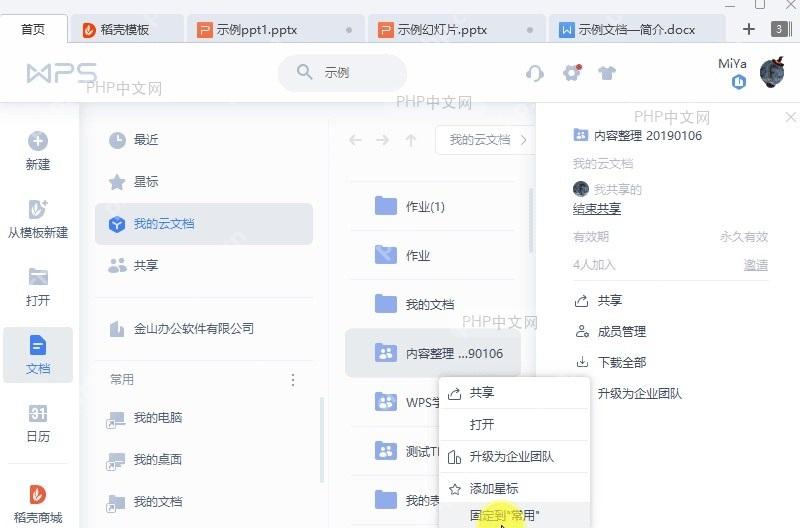Image resolution: width=800 pixels, height=528 pixels.
Task: Click the customer service headset icon
Action: click(534, 73)
